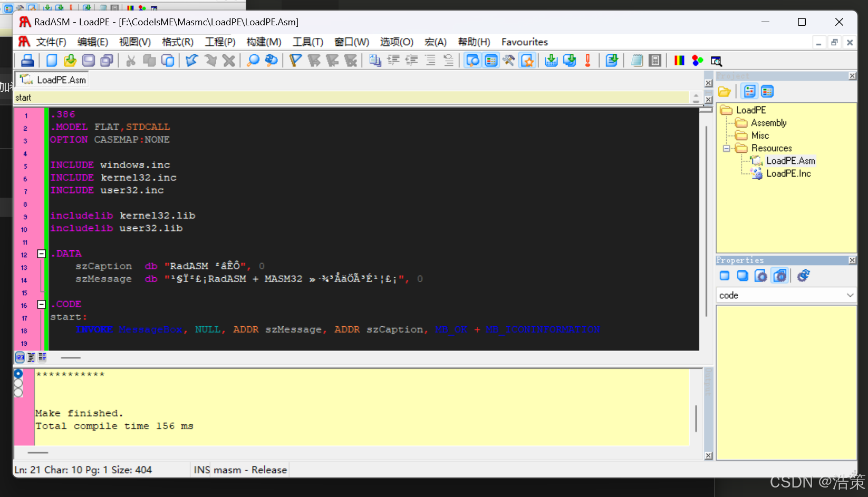868x497 pixels.
Task: Select LoadPE.Asm in the project tree
Action: coord(790,161)
